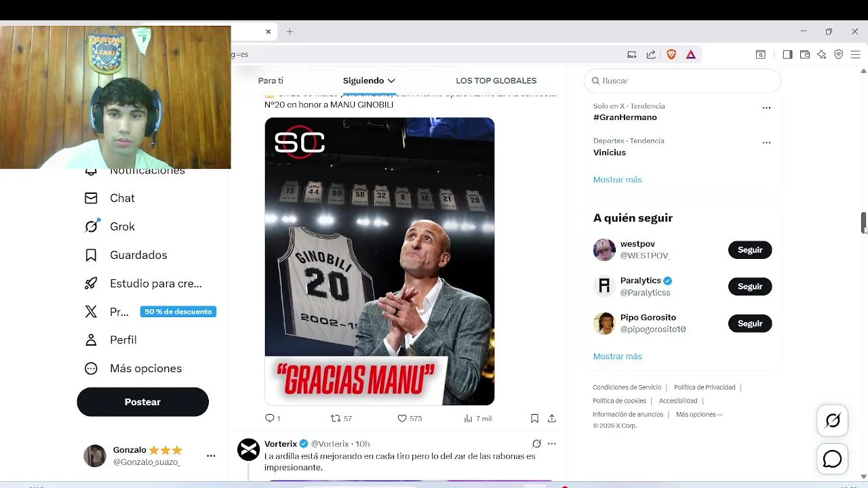Open the #GranHermano trend
This screenshot has width=868, height=488.
pos(625,117)
